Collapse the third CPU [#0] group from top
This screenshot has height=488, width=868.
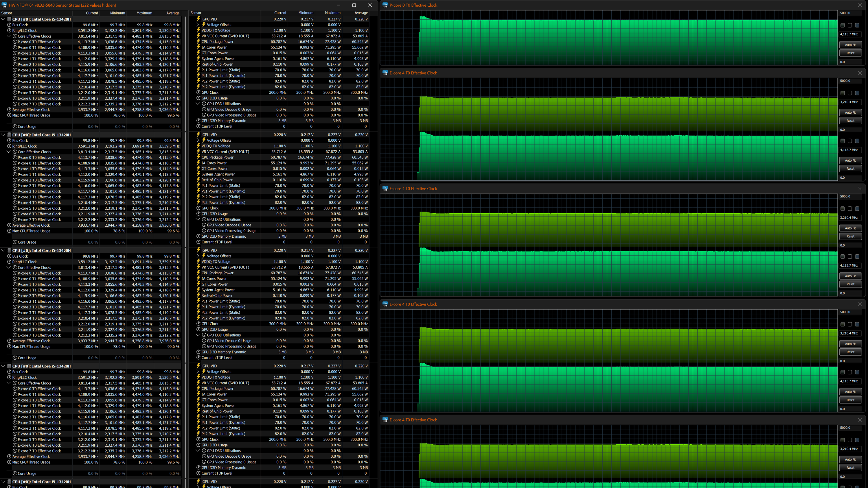(x=3, y=251)
